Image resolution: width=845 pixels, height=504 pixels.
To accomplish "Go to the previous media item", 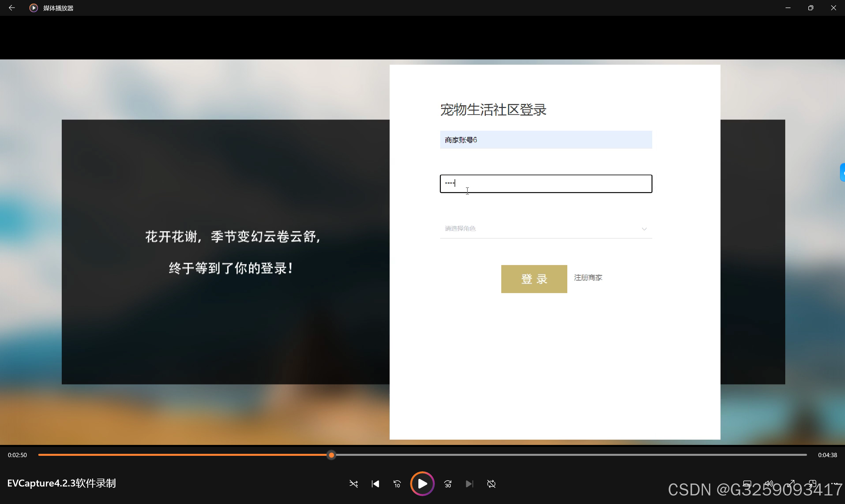I will click(375, 484).
